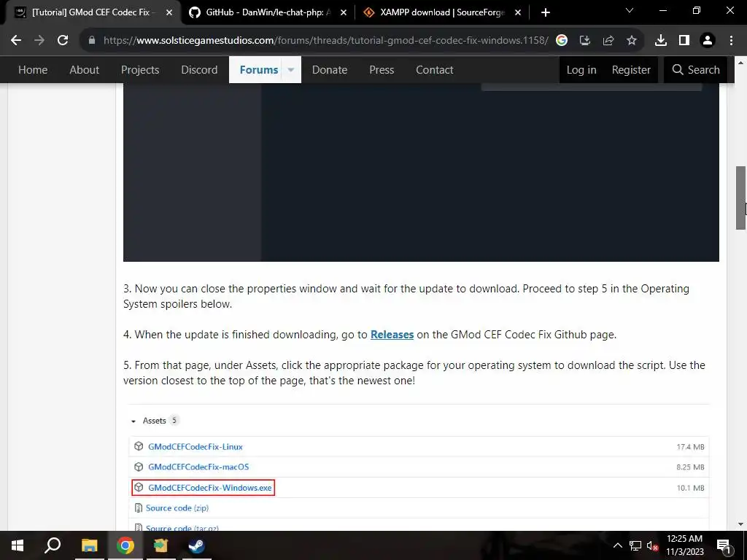Open the Discord nav item

pos(199,70)
